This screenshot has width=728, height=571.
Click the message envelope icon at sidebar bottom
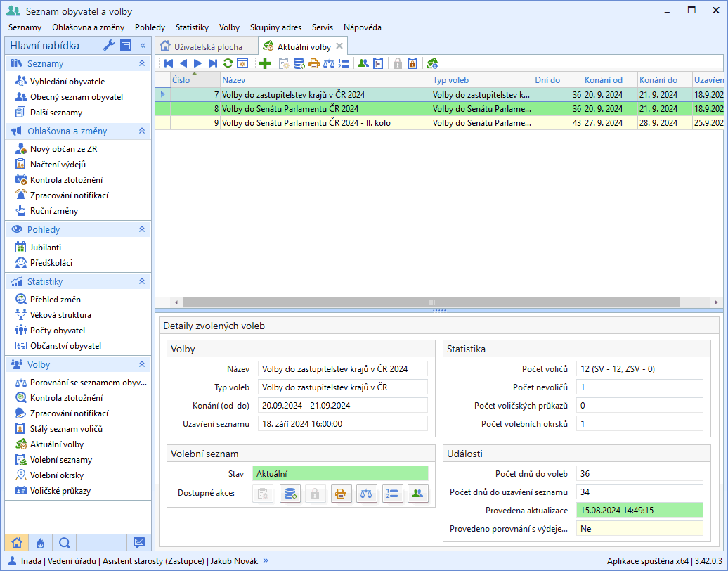coord(138,542)
